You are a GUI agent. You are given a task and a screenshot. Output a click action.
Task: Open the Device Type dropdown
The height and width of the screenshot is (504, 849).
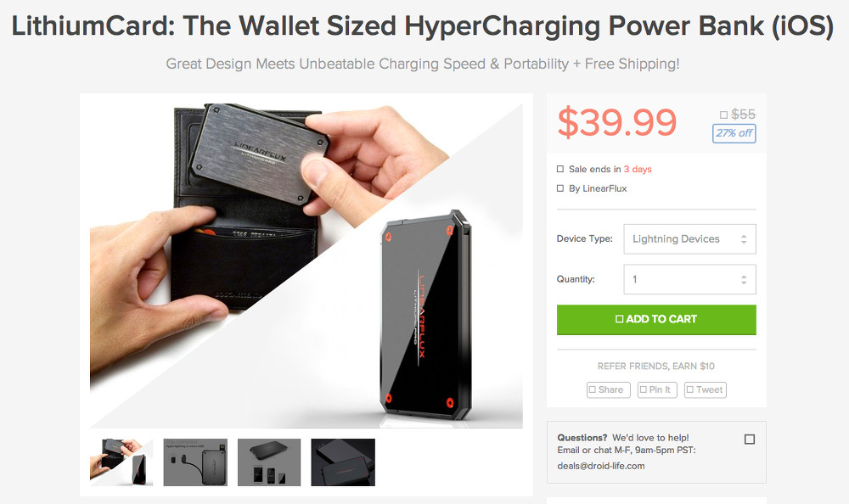click(689, 238)
